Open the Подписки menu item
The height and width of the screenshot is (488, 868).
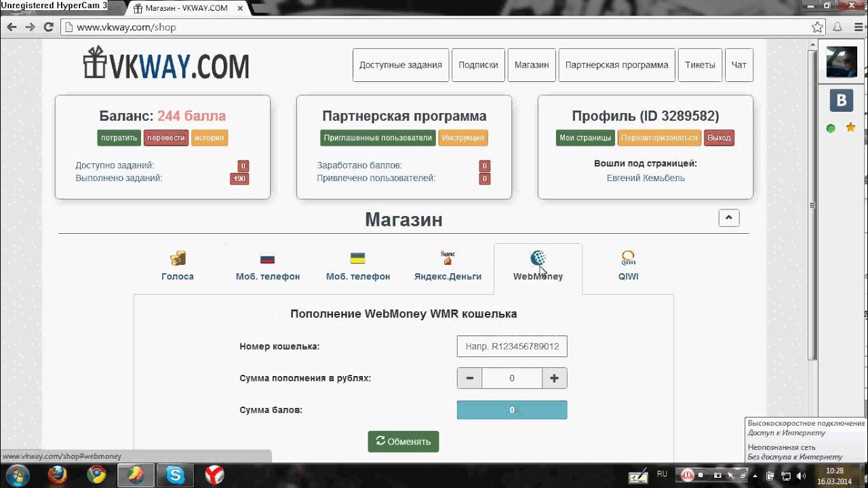[x=478, y=65]
